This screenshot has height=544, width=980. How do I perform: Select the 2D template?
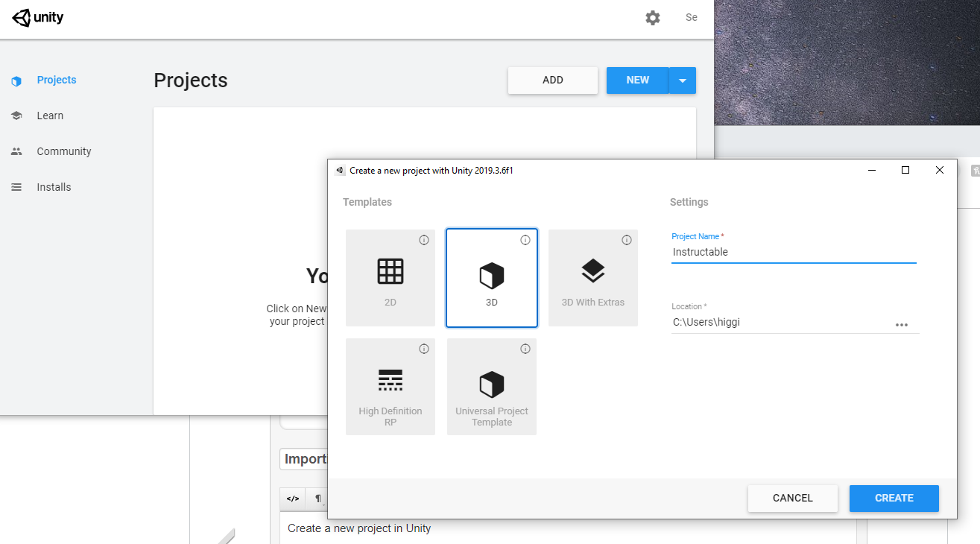[x=391, y=278]
